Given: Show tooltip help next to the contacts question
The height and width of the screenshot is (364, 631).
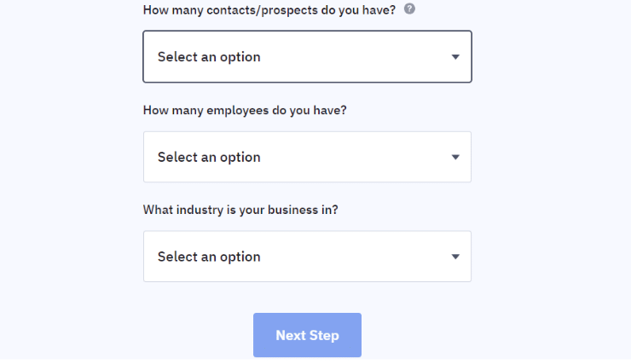Looking at the screenshot, I should point(409,9).
